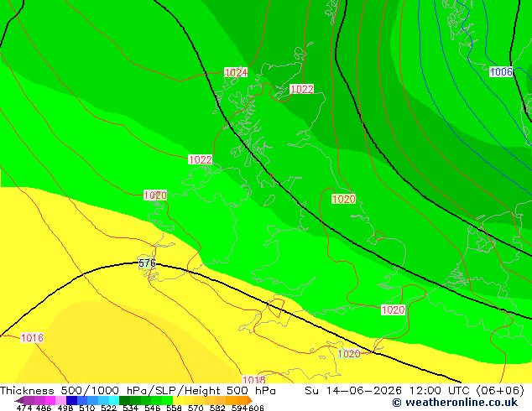
Task: Select the bright yellow legend swatch above 558
Action: [178, 400]
